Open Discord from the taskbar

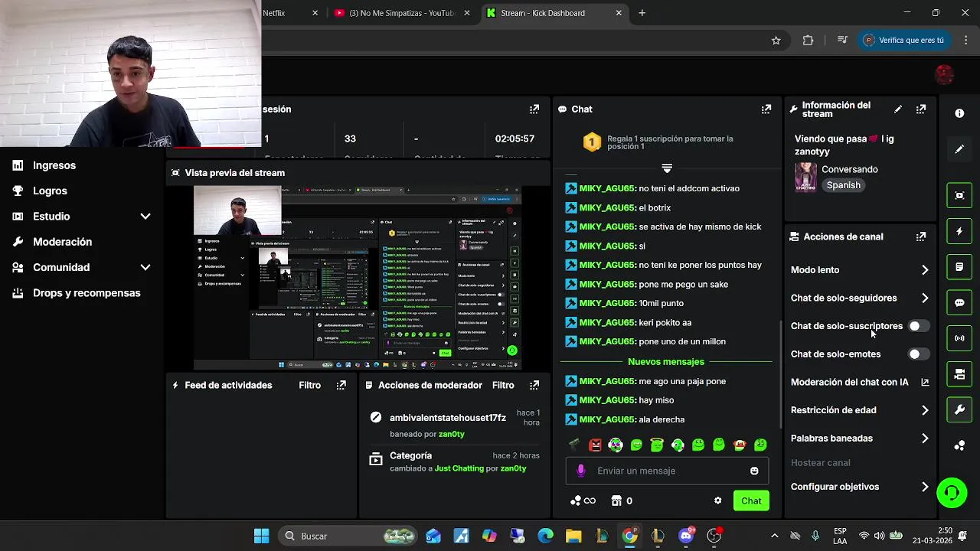686,536
